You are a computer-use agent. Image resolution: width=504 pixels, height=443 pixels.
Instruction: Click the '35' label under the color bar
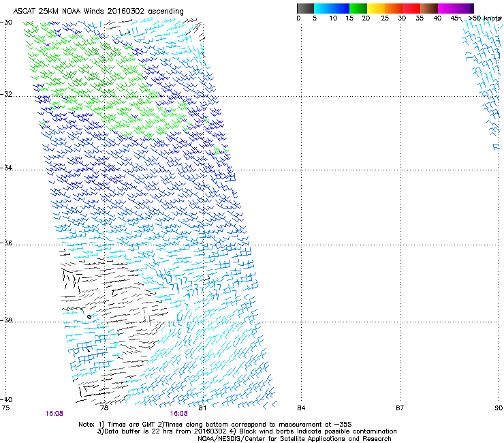tap(420, 18)
